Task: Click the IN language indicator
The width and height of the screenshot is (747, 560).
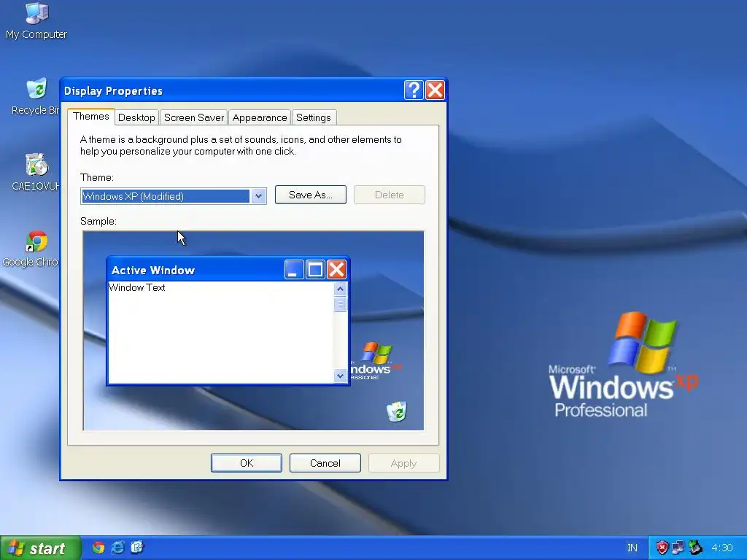Action: (x=632, y=548)
